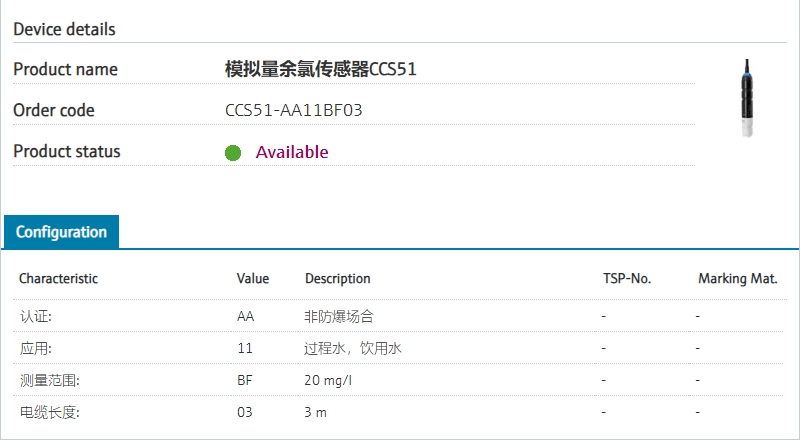Open the CCS51 sensor product thumbnail

(746, 98)
